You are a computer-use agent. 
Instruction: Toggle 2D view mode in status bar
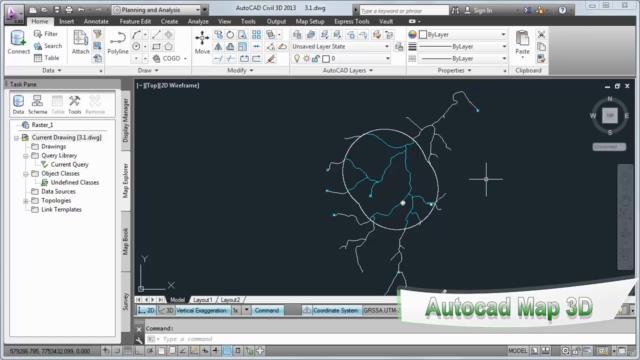point(146,311)
